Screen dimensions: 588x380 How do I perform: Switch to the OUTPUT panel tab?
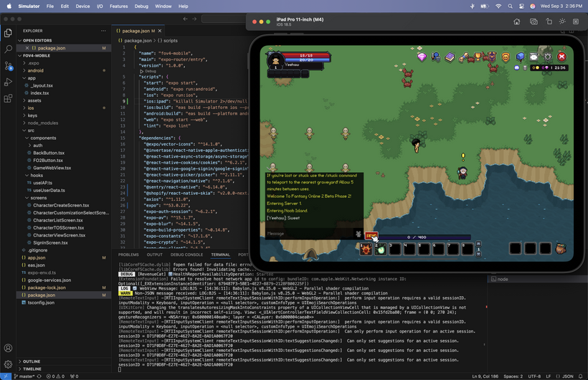click(154, 255)
